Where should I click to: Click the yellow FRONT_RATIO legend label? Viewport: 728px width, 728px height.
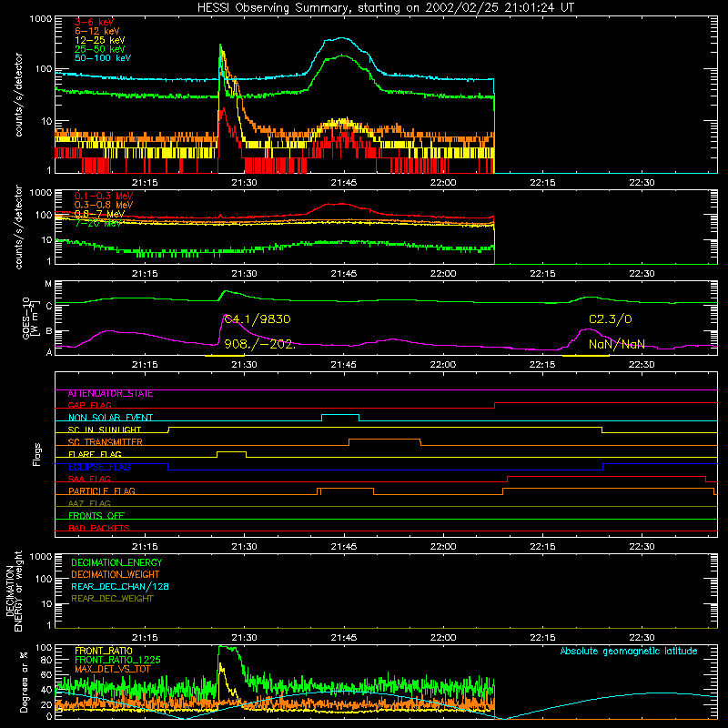pos(104,651)
